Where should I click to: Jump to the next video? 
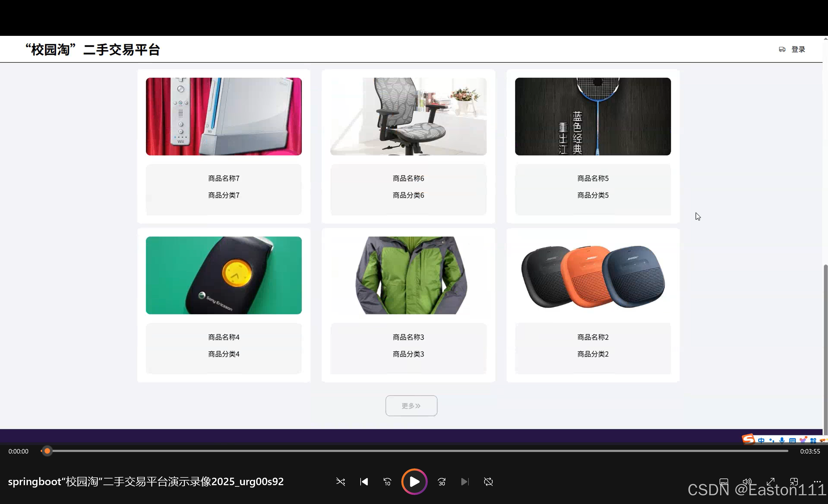[x=465, y=481]
